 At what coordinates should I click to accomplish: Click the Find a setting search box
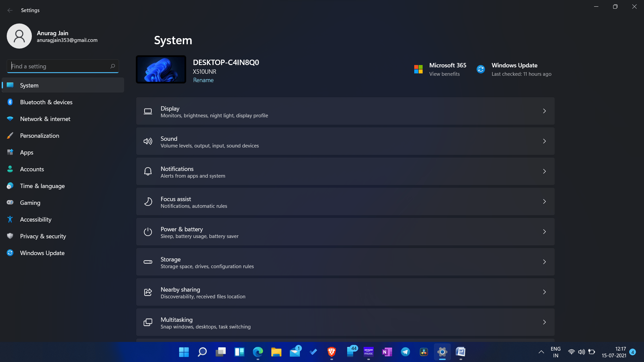tap(60, 66)
